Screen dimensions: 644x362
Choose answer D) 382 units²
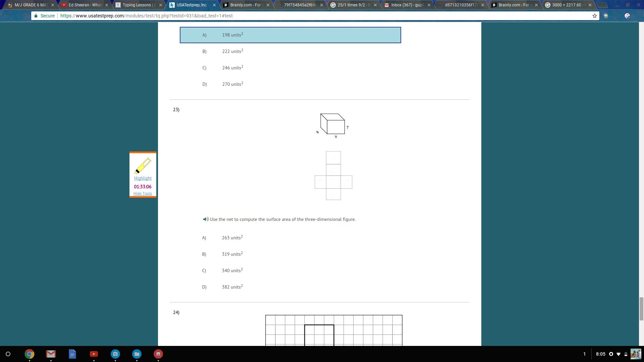(x=232, y=287)
